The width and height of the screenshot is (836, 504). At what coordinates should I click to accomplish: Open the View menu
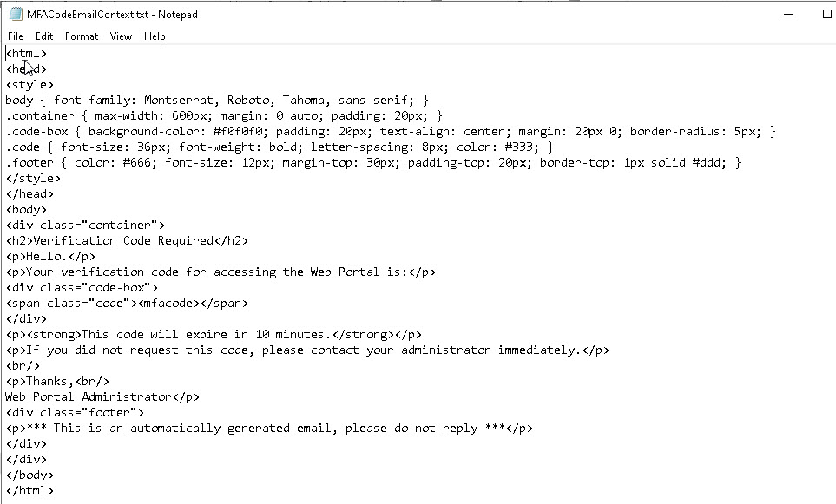click(x=121, y=36)
